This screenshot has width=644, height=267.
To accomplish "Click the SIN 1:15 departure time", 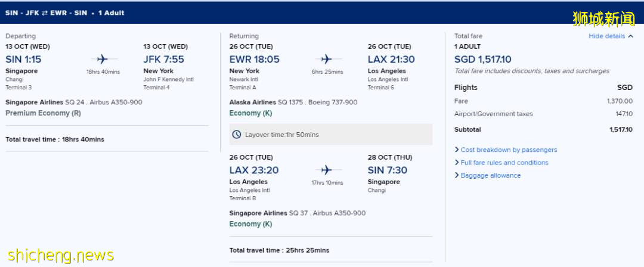I will [x=23, y=59].
